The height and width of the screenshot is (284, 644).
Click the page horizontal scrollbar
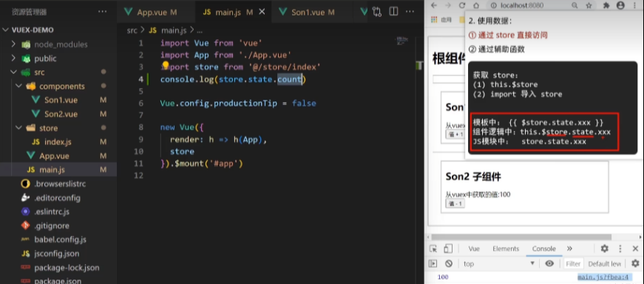(x=521, y=237)
